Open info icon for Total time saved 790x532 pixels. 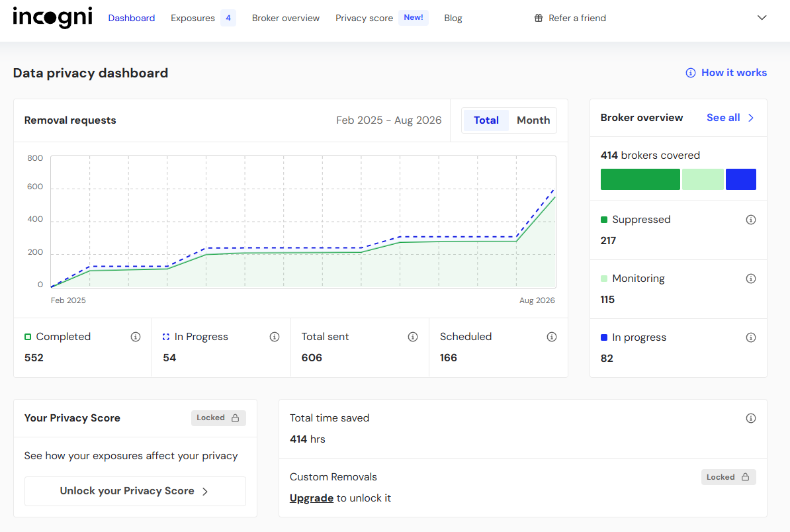[751, 418]
